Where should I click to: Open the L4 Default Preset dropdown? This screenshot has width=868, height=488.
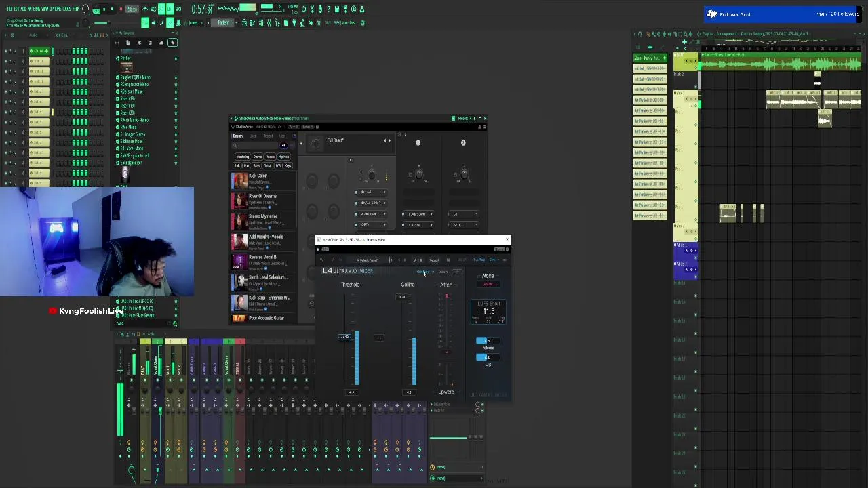pos(368,260)
